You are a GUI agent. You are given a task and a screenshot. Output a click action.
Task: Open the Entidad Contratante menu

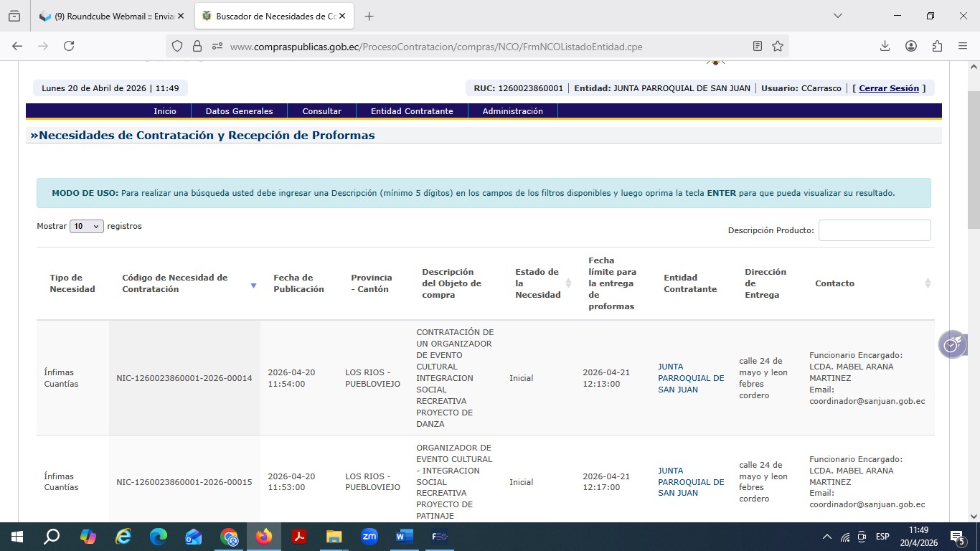412,111
